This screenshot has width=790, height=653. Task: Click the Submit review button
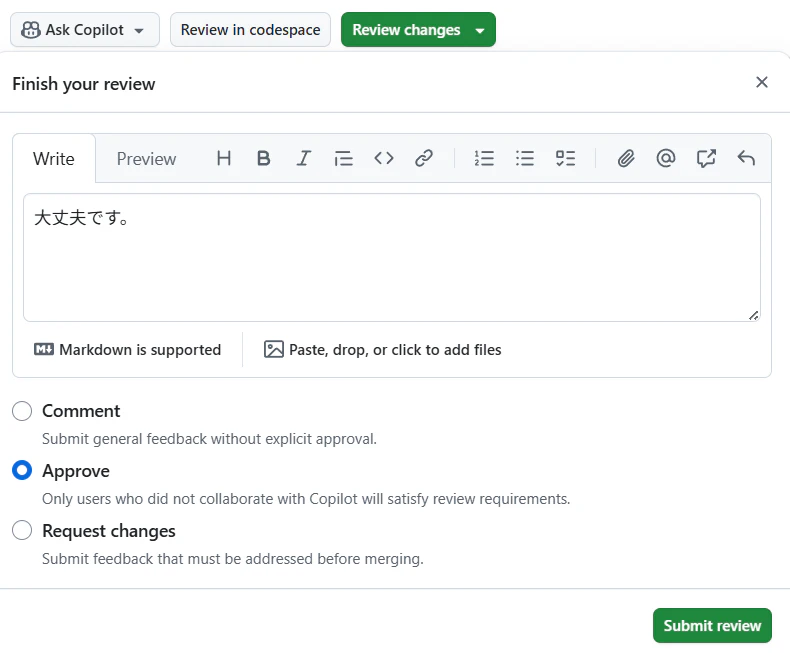(712, 625)
